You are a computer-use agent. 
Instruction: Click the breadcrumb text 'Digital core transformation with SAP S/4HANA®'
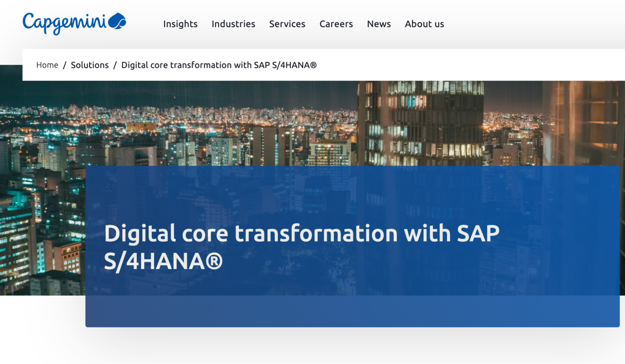[x=219, y=65]
